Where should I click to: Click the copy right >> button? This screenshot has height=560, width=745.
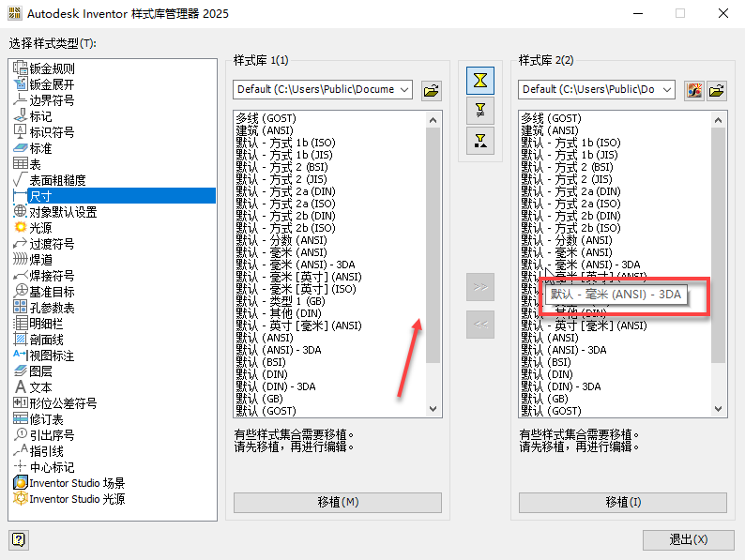click(480, 287)
